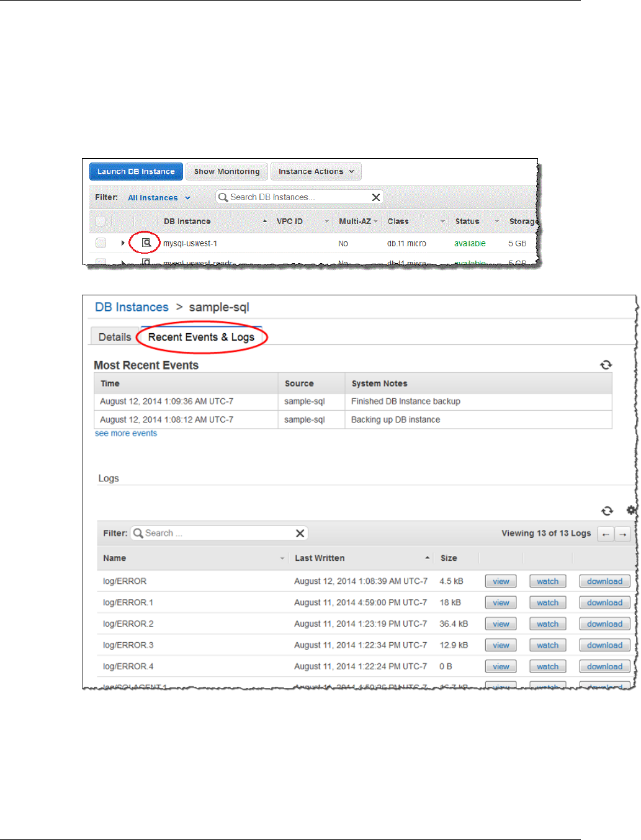641x840 pixels.
Task: Switch to the Details tab
Action: pyautogui.click(x=114, y=337)
